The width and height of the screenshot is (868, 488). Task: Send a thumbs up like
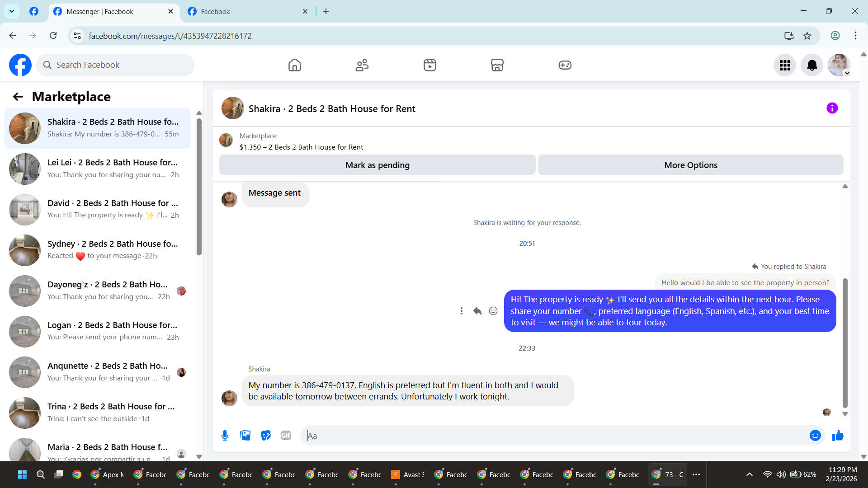click(838, 435)
